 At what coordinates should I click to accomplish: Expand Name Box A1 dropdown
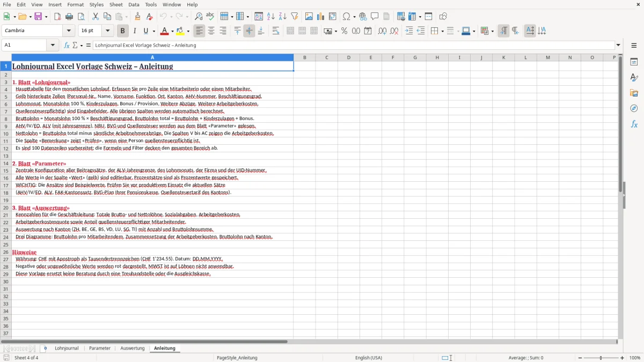pos(53,46)
